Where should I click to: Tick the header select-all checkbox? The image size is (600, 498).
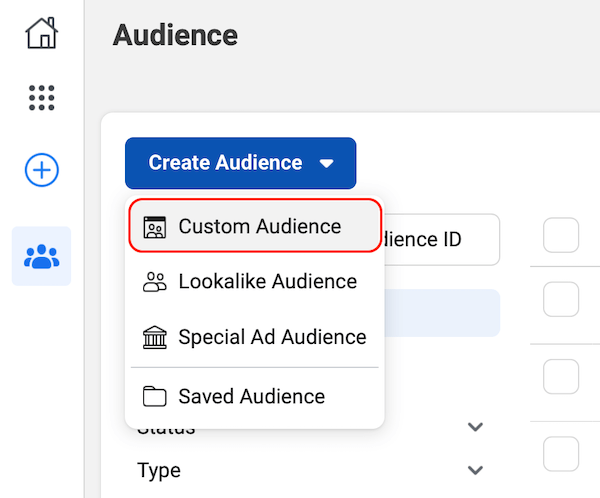coord(561,235)
